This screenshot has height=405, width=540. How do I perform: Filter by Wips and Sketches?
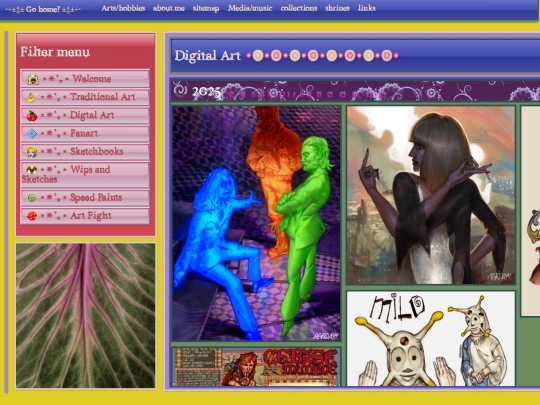(85, 174)
